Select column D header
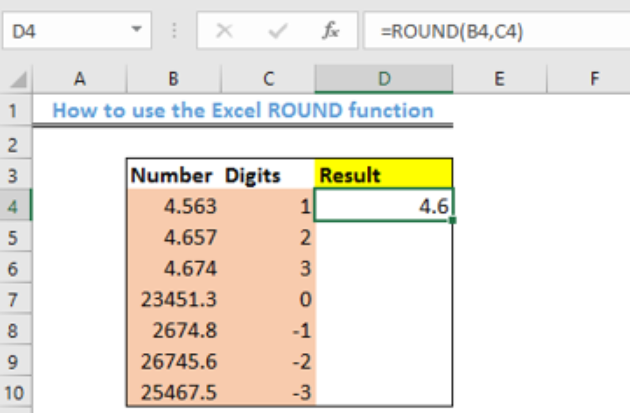 pyautogui.click(x=384, y=79)
